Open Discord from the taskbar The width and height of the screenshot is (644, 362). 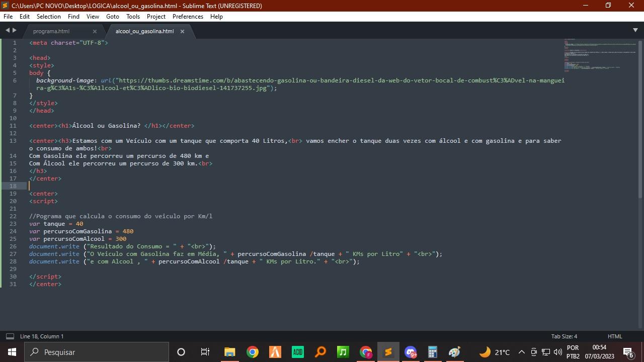pyautogui.click(x=411, y=352)
